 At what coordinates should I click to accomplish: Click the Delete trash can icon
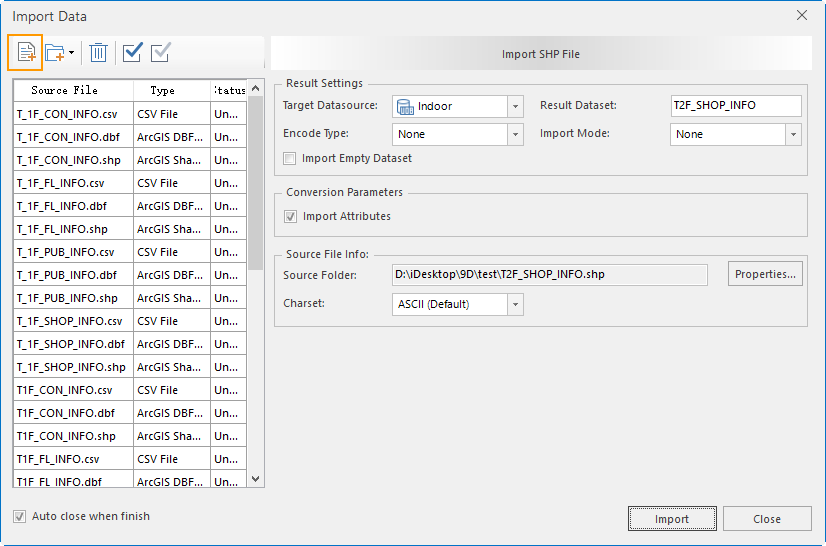[99, 52]
